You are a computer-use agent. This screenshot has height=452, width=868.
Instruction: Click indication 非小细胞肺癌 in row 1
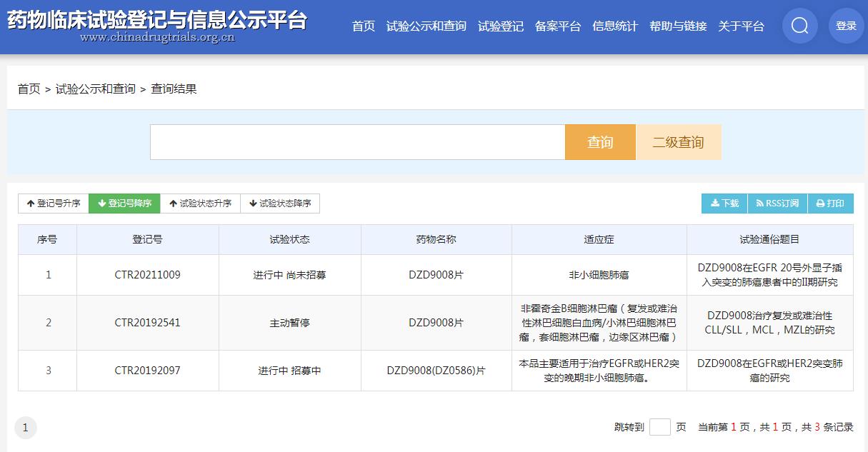(599, 275)
